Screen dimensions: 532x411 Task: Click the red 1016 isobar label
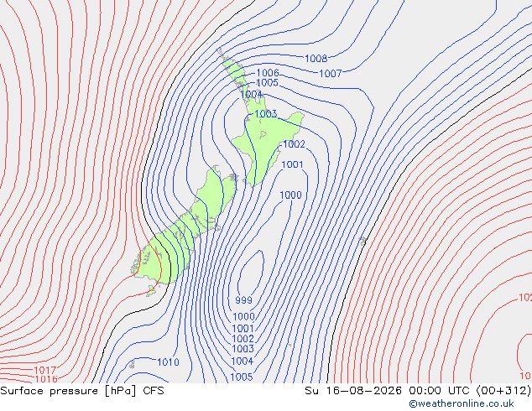(46, 379)
